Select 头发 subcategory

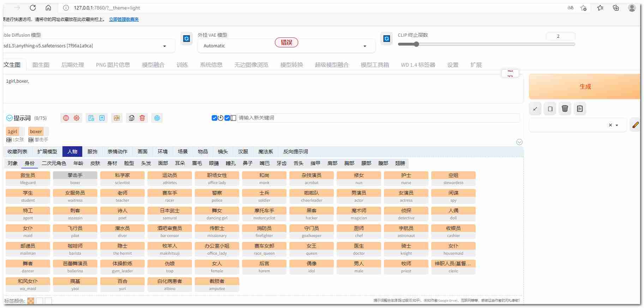pos(146,163)
